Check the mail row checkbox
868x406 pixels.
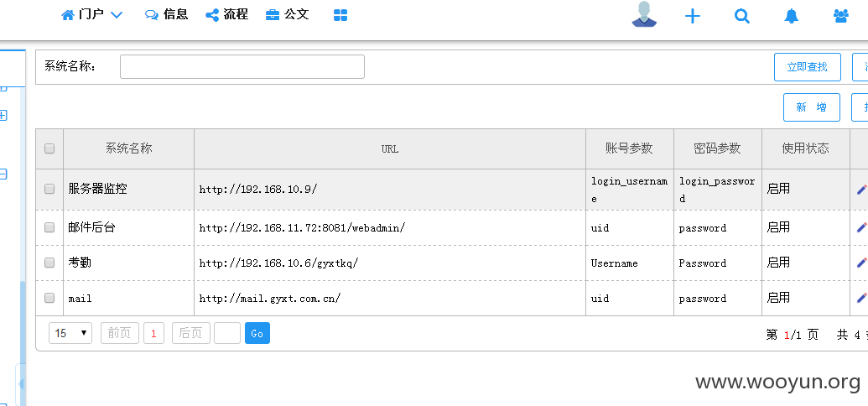[49, 298]
